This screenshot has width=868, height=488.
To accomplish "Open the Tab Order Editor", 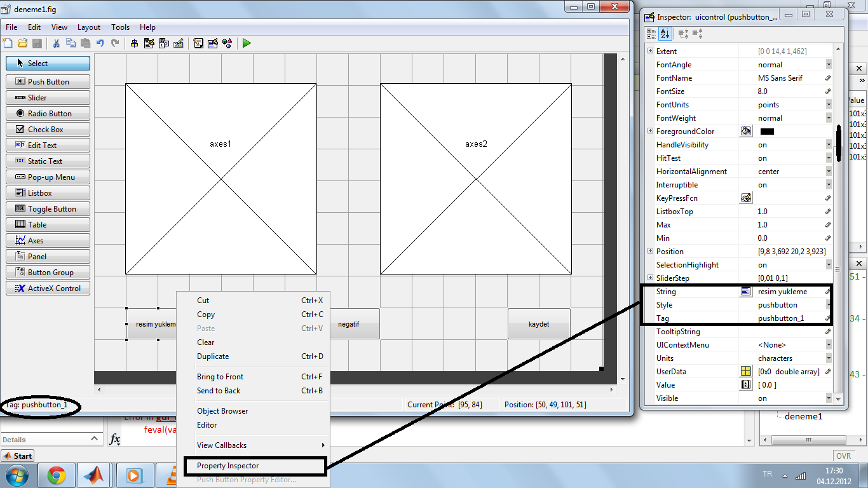I will coord(164,43).
